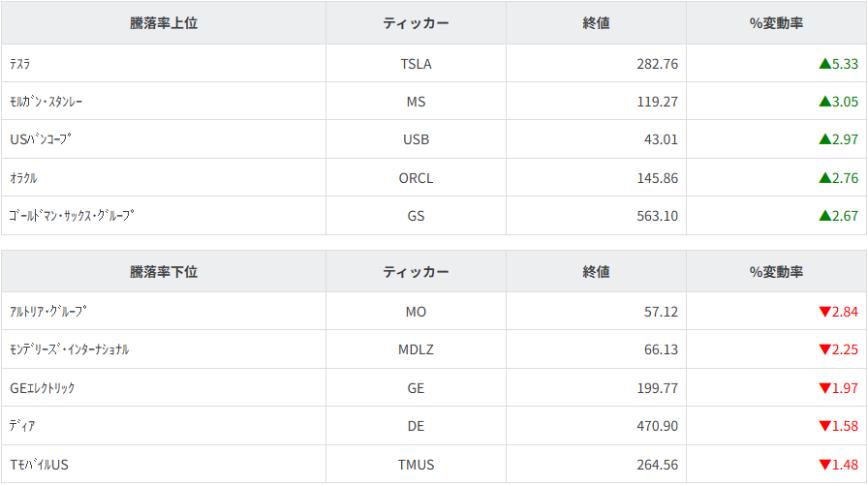Click the ゴールドマン・サックス・グループ row name

click(72, 216)
